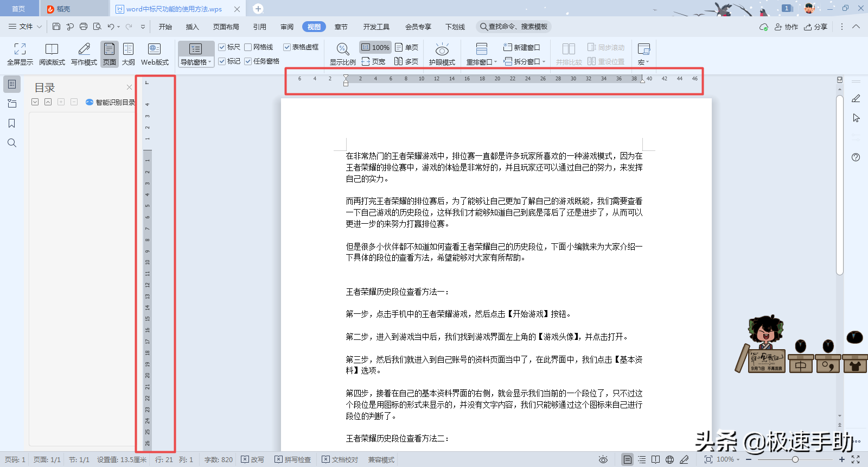
Task: Click the zoom slider handle in status bar
Action: [x=795, y=459]
